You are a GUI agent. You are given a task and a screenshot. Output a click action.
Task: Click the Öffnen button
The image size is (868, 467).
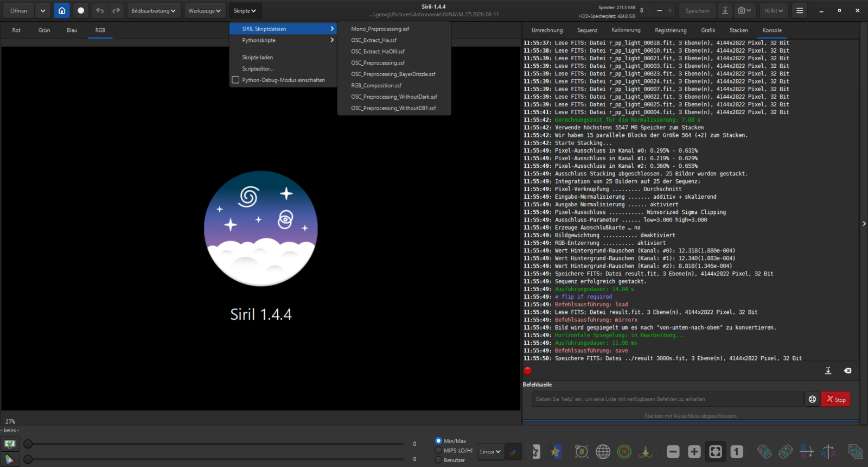pyautogui.click(x=18, y=10)
